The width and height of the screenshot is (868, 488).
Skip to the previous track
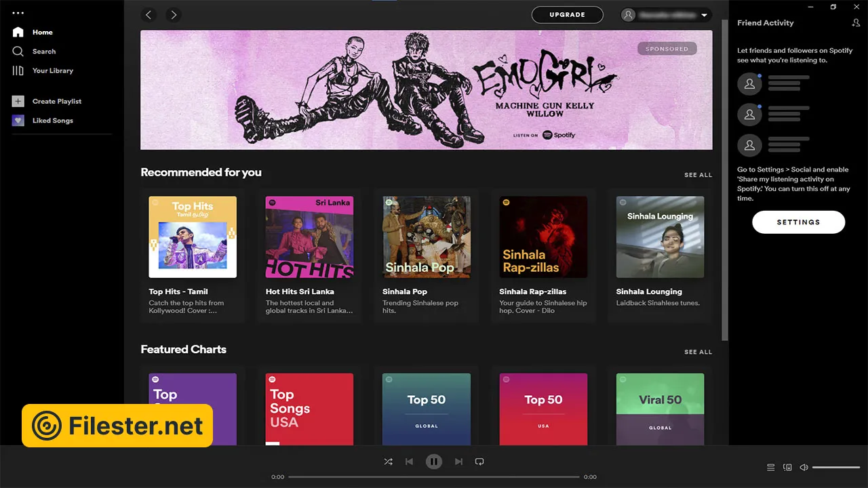click(x=409, y=462)
